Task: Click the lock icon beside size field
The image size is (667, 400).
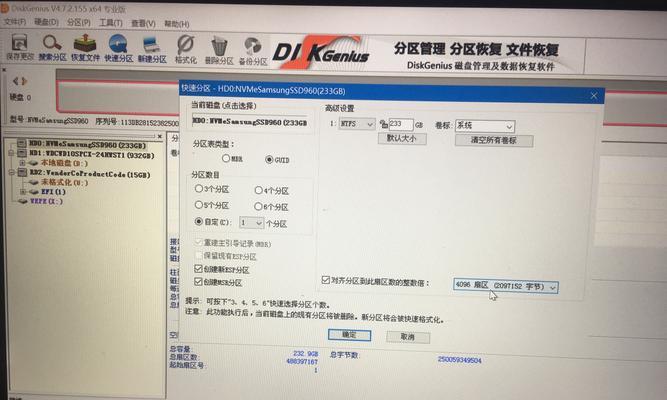Action: (x=384, y=124)
